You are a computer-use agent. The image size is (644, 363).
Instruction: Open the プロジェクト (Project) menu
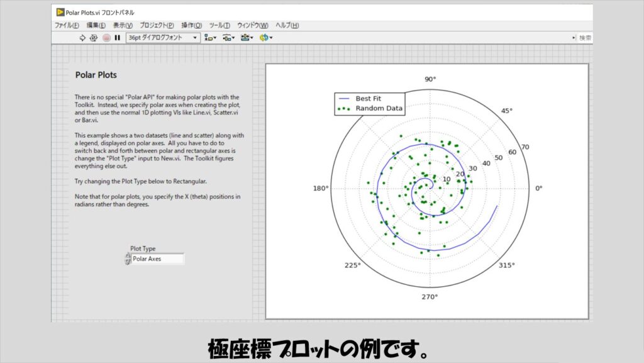click(157, 25)
